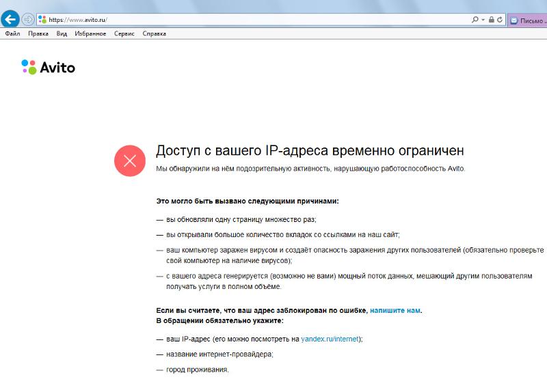Click the Avito logo

point(48,67)
